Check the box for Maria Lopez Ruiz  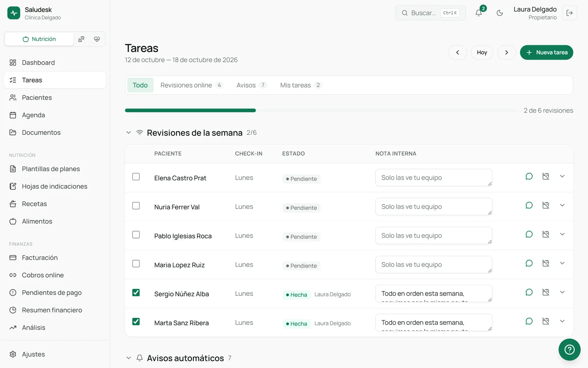[x=136, y=263]
